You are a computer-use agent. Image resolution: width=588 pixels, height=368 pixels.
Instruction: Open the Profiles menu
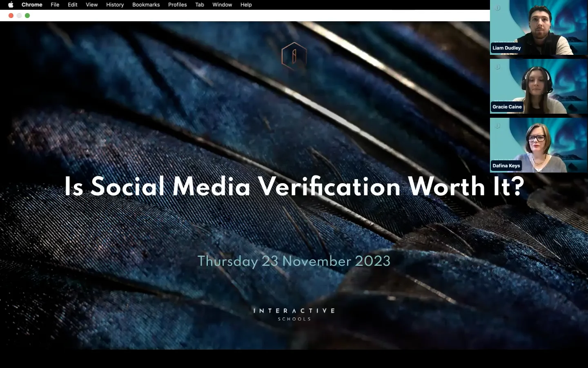(x=178, y=4)
